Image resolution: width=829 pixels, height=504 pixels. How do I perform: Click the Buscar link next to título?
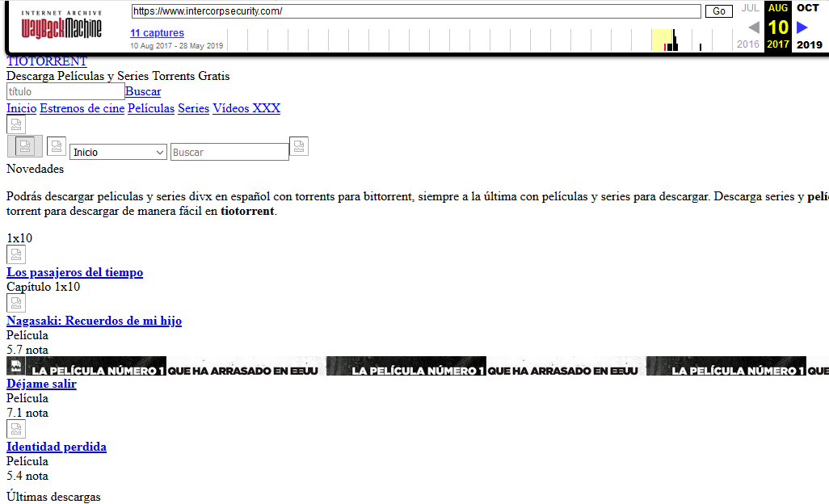(143, 91)
